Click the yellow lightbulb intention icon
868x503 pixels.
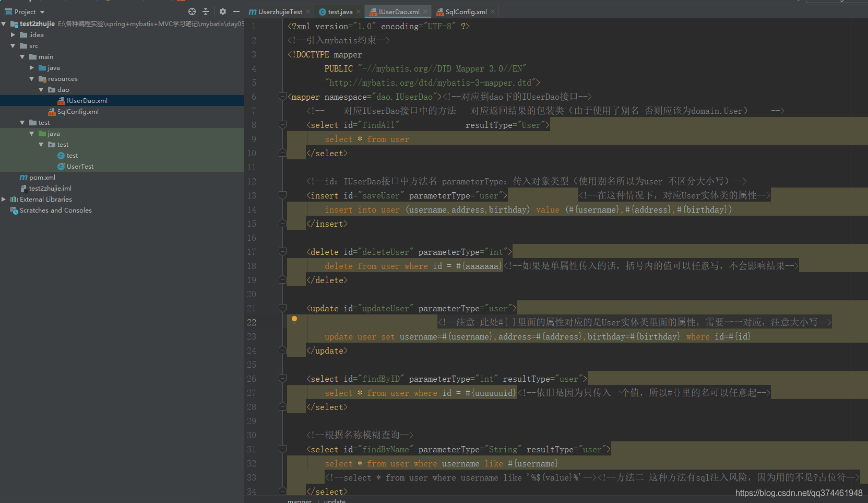294,320
